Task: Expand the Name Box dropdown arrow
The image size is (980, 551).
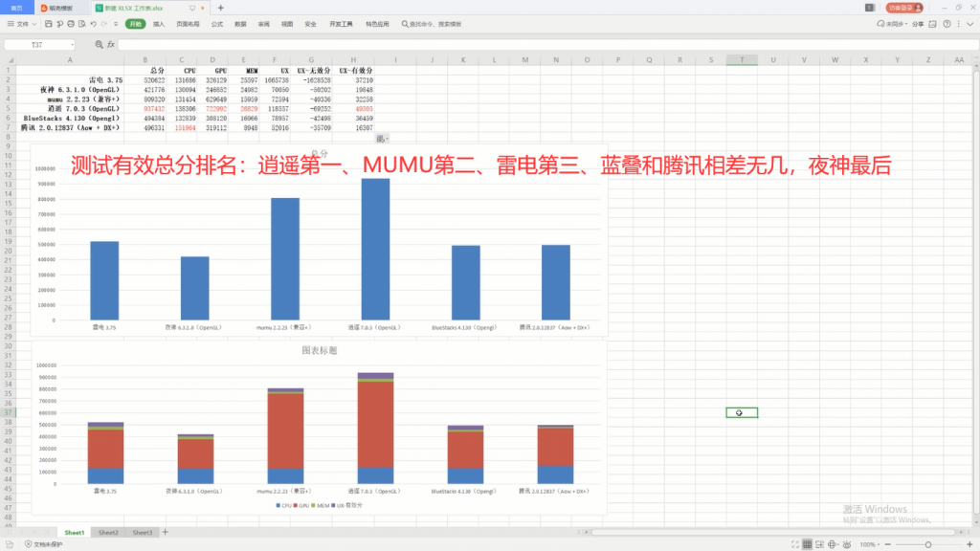Action: [x=73, y=44]
